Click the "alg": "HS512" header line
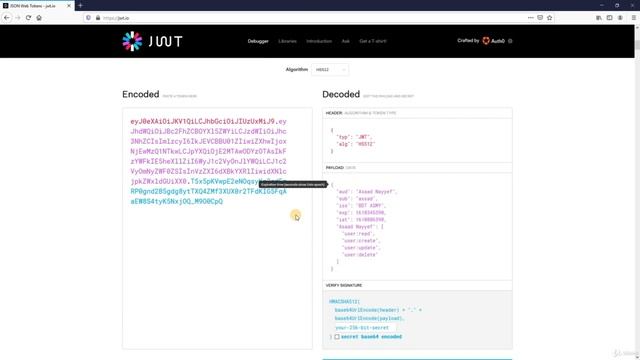 click(x=356, y=144)
